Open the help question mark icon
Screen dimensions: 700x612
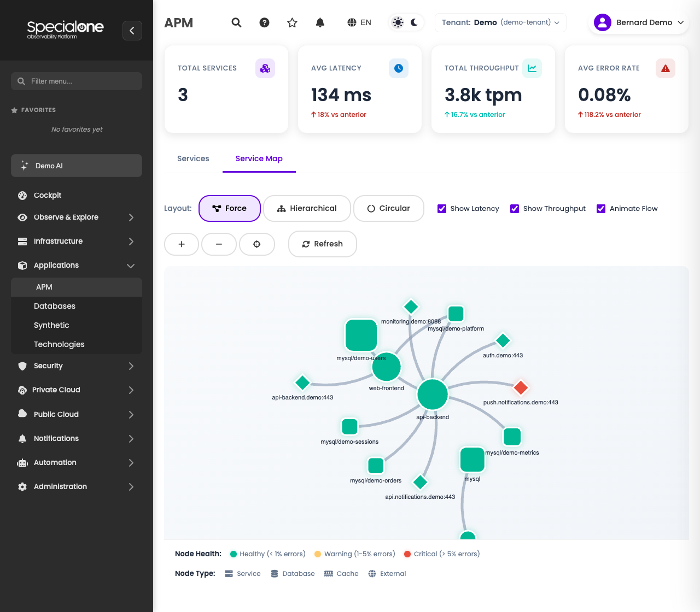point(264,22)
